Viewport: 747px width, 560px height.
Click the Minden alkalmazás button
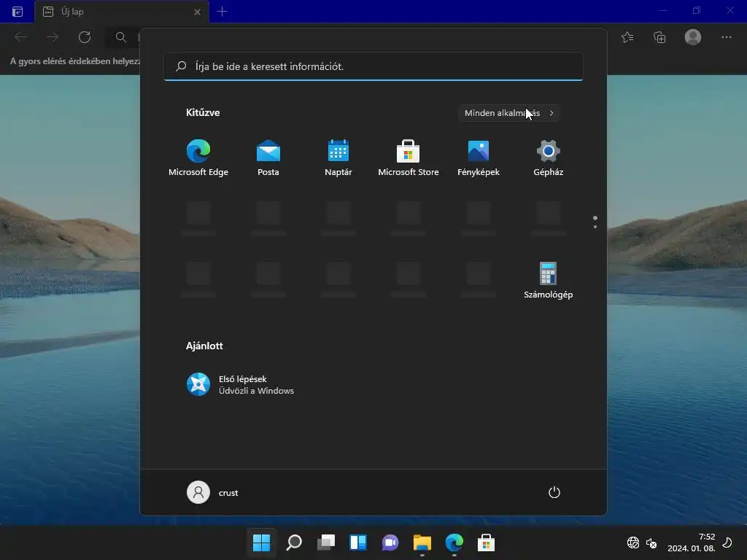(x=508, y=113)
